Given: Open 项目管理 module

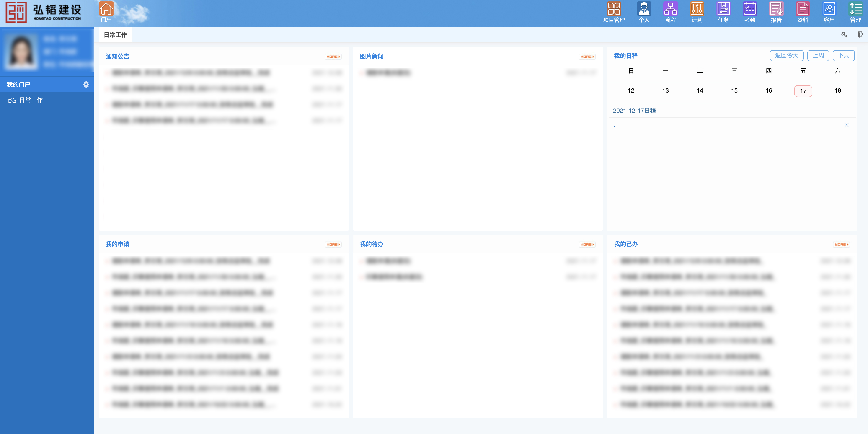Looking at the screenshot, I should pyautogui.click(x=614, y=13).
